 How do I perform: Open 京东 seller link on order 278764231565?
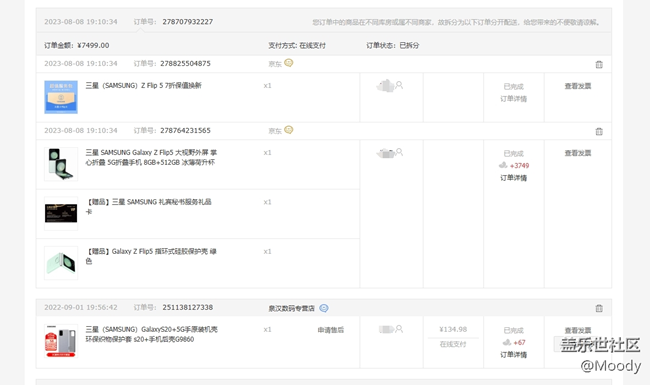pyautogui.click(x=275, y=131)
